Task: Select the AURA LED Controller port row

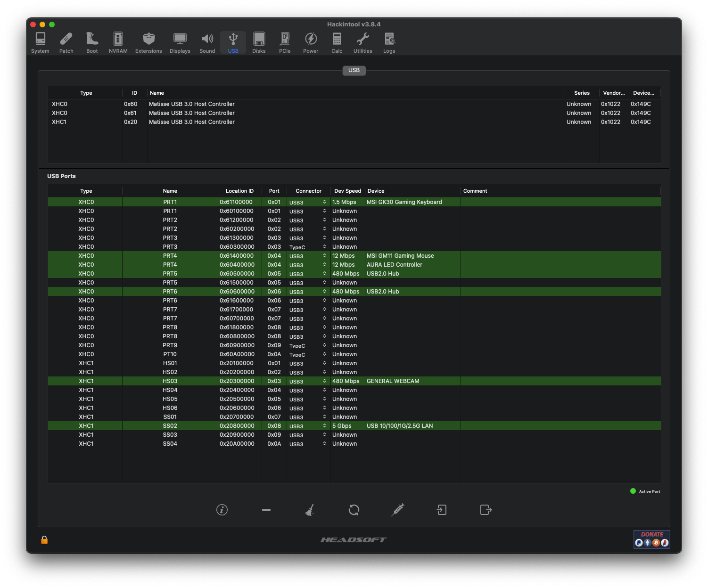Action: tap(394, 265)
